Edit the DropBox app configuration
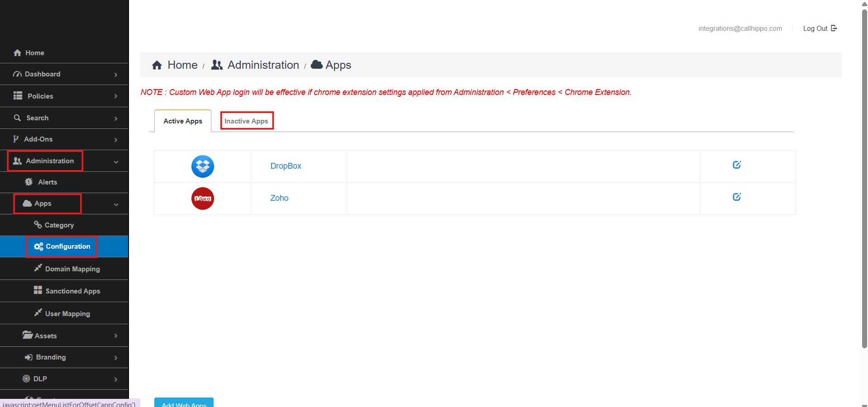This screenshot has width=868, height=407. [x=737, y=165]
